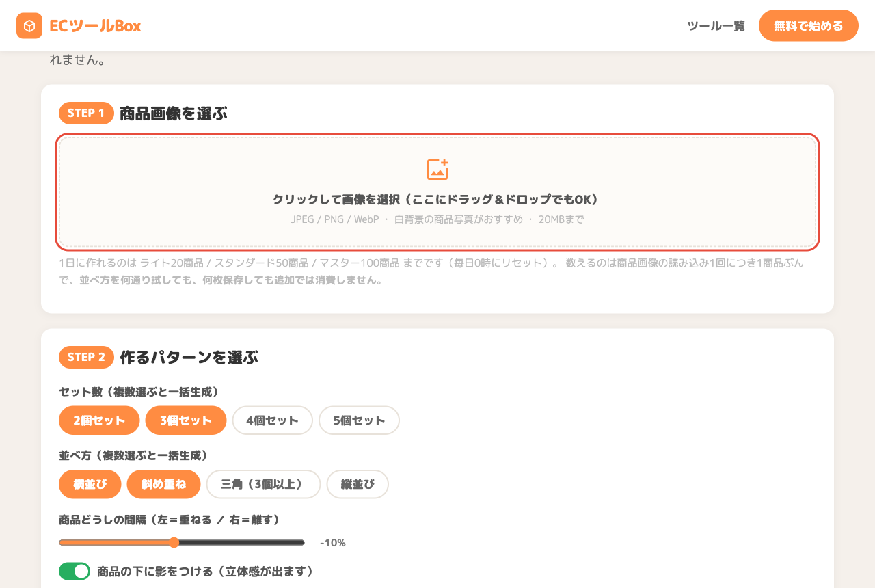Click the STEP 2 badge
The height and width of the screenshot is (588, 875).
tap(86, 357)
